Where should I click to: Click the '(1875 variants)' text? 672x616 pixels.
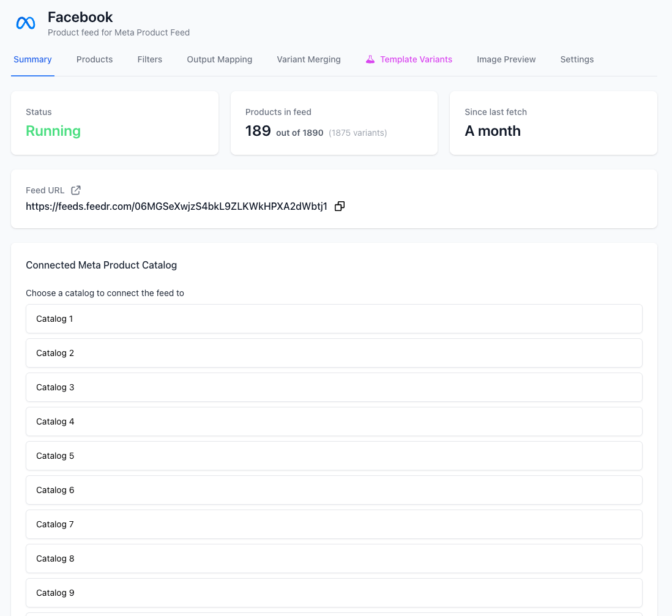pos(358,133)
